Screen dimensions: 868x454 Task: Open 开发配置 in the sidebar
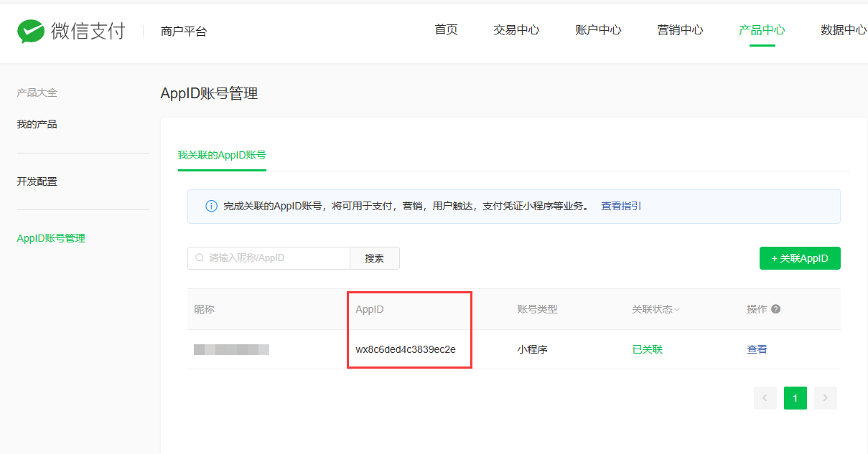[37, 181]
